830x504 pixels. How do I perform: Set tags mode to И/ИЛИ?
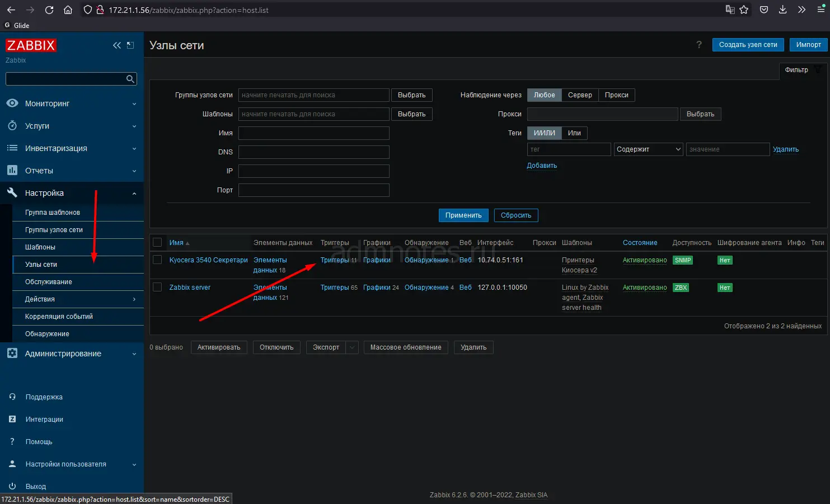click(544, 133)
